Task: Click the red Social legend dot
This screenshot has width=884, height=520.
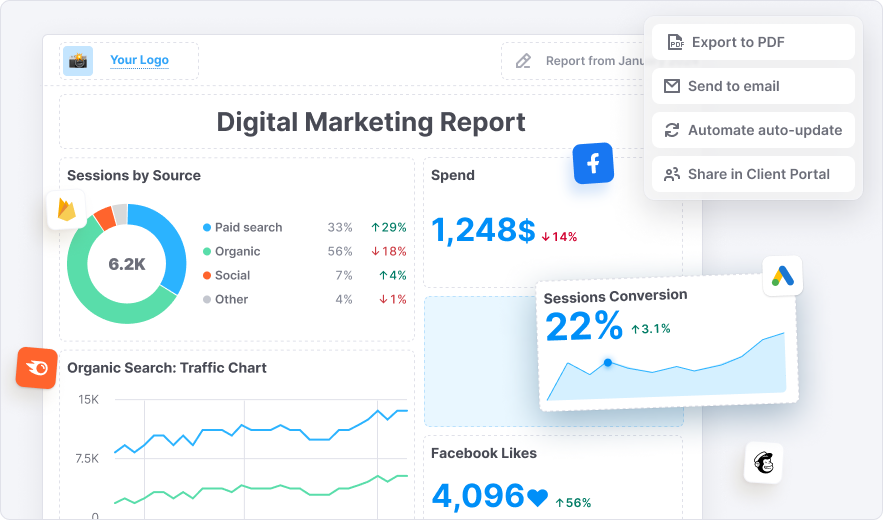Action: pyautogui.click(x=207, y=275)
